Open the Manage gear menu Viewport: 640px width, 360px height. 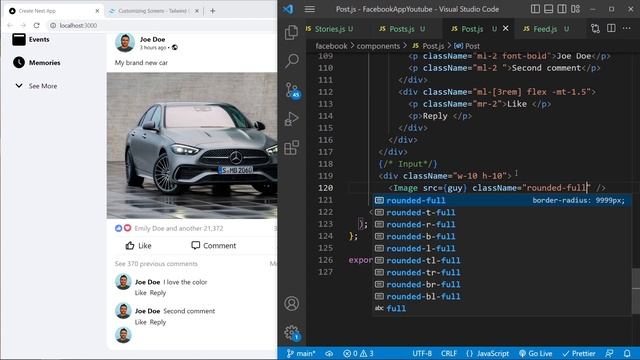click(292, 333)
